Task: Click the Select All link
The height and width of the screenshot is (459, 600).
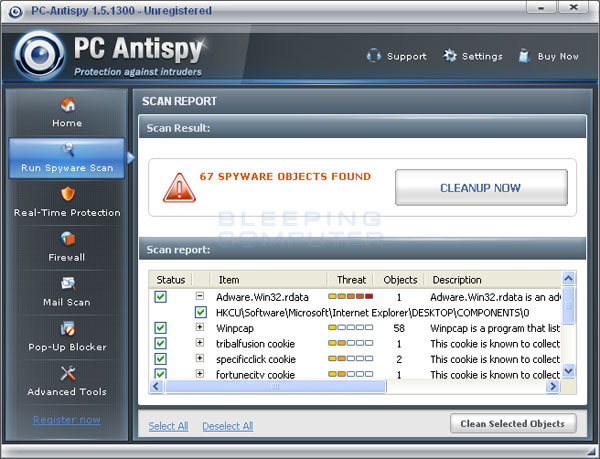Action: click(x=168, y=426)
